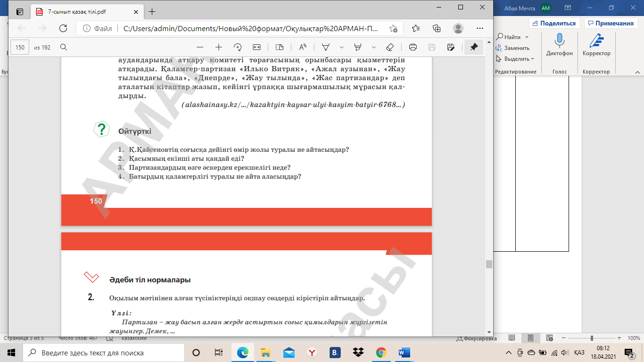Start Диктофон in Word

click(x=560, y=45)
